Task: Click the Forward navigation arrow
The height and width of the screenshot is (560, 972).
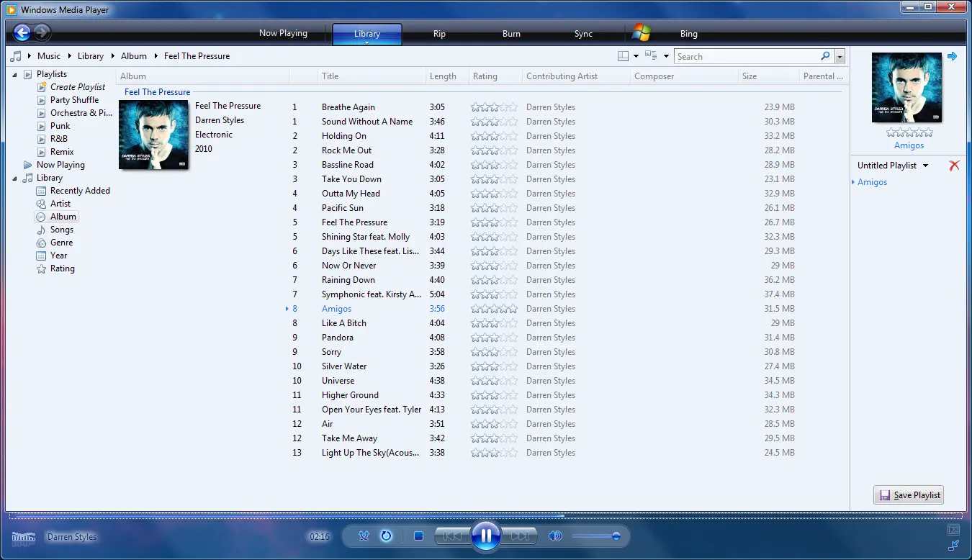Action: 42,32
